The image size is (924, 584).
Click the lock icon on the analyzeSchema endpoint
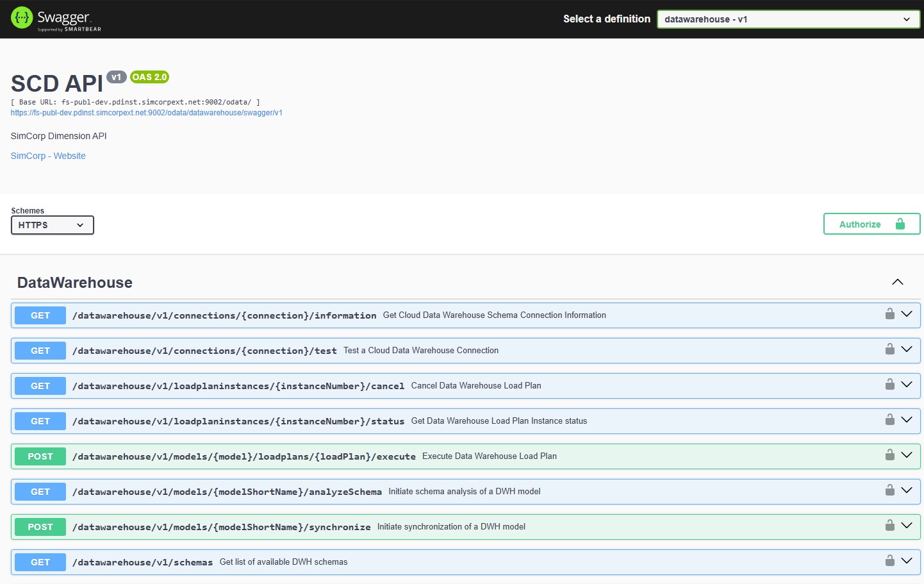pyautogui.click(x=890, y=490)
